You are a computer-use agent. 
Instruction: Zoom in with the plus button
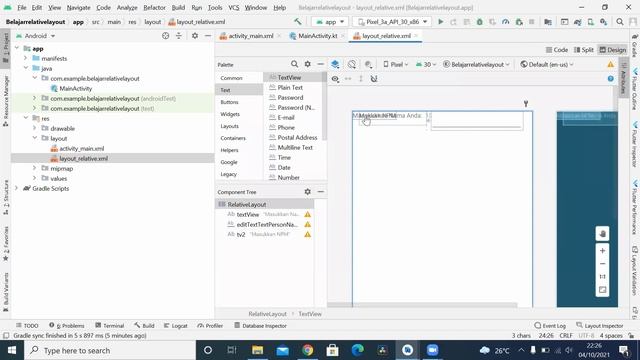coord(602,251)
